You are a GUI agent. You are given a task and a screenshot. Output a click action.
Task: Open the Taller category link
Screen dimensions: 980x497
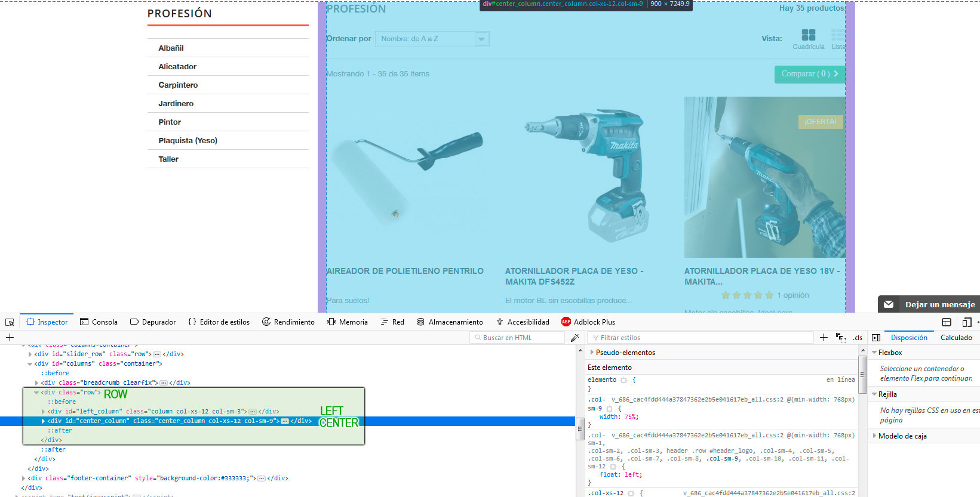coord(168,159)
